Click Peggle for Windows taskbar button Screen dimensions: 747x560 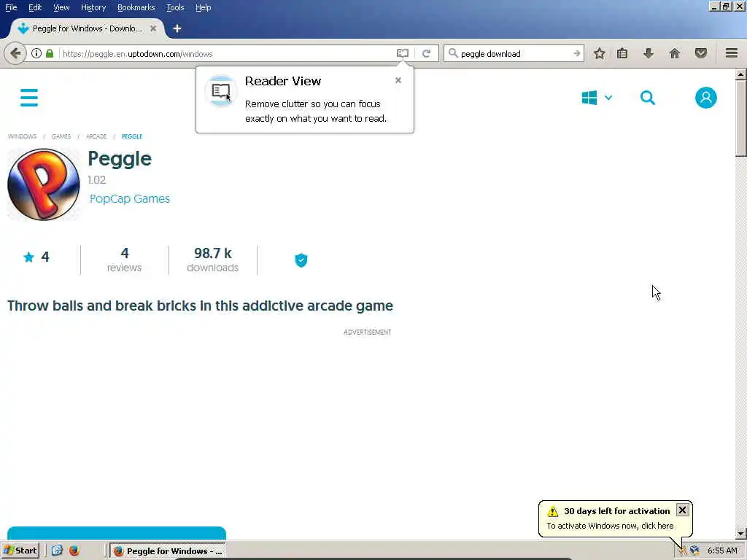[168, 551]
